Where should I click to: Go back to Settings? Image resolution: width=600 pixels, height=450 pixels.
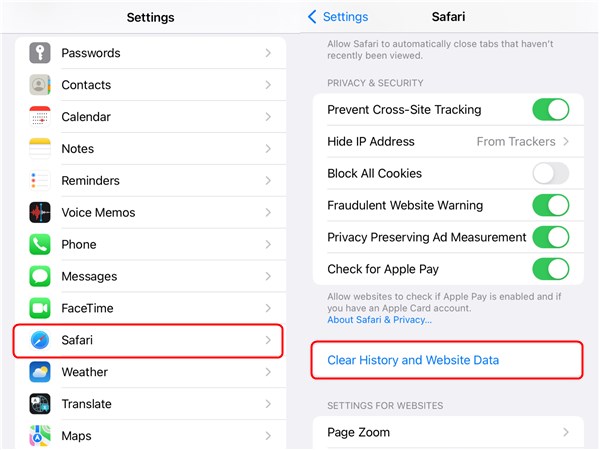[x=338, y=17]
